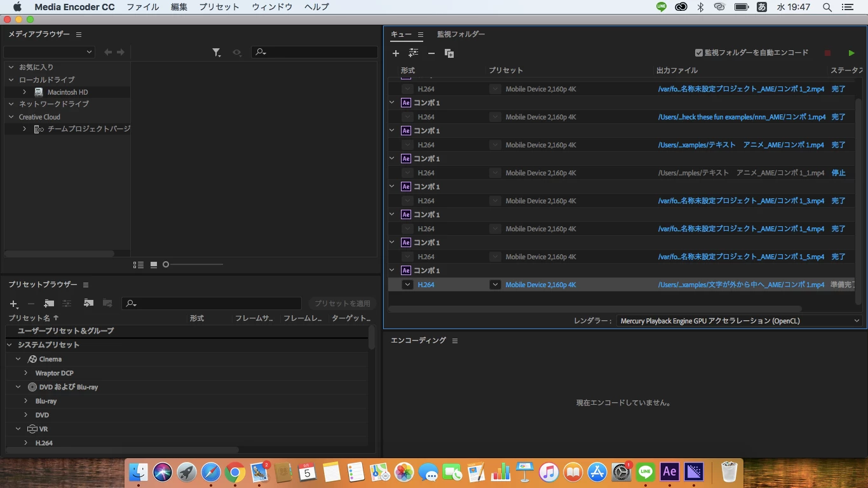Viewport: 868px width, 488px height.
Task: Select チームプロジェクトバージョン tree item
Action: pyautogui.click(x=83, y=129)
